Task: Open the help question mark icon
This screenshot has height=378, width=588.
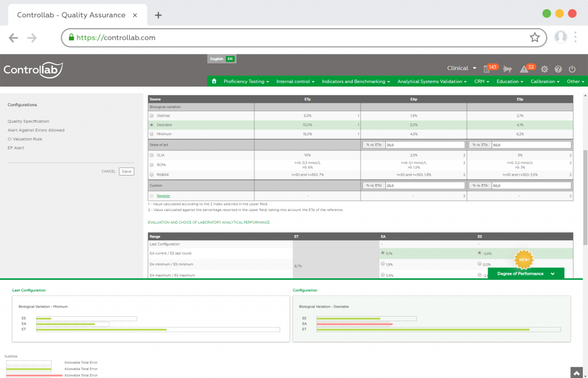Action: 558,68
